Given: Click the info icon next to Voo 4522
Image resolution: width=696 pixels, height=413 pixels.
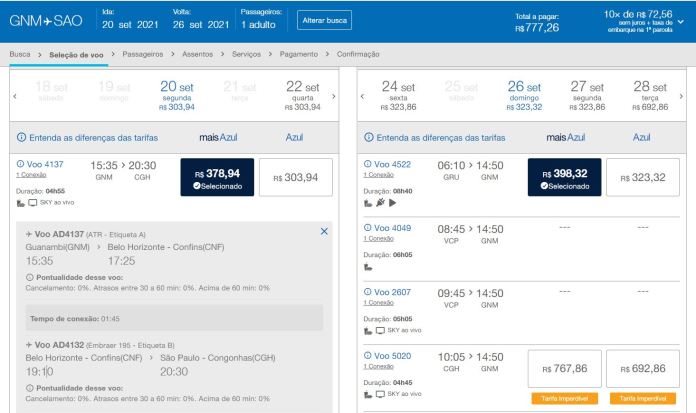Looking at the screenshot, I should click(368, 164).
